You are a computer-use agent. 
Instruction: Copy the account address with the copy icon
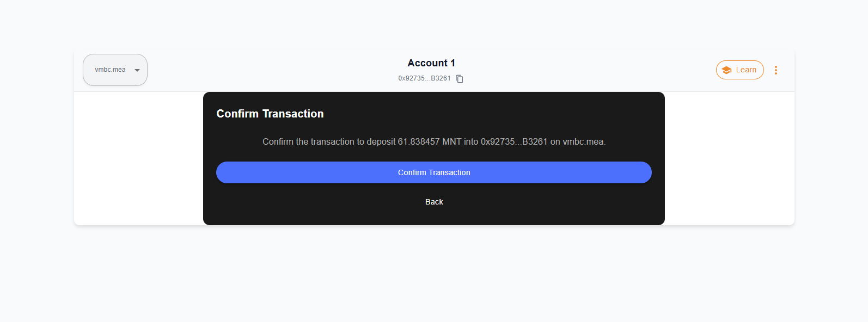pyautogui.click(x=460, y=79)
